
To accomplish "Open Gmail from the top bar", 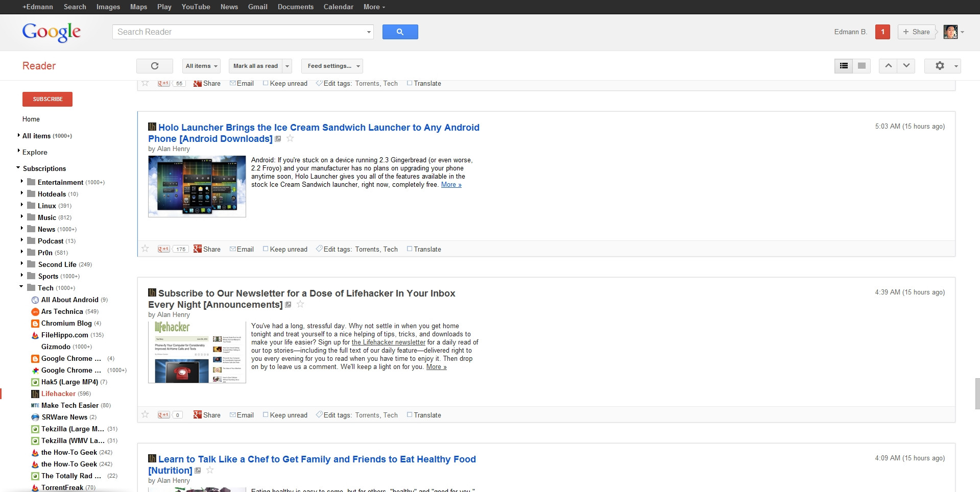I will click(257, 7).
